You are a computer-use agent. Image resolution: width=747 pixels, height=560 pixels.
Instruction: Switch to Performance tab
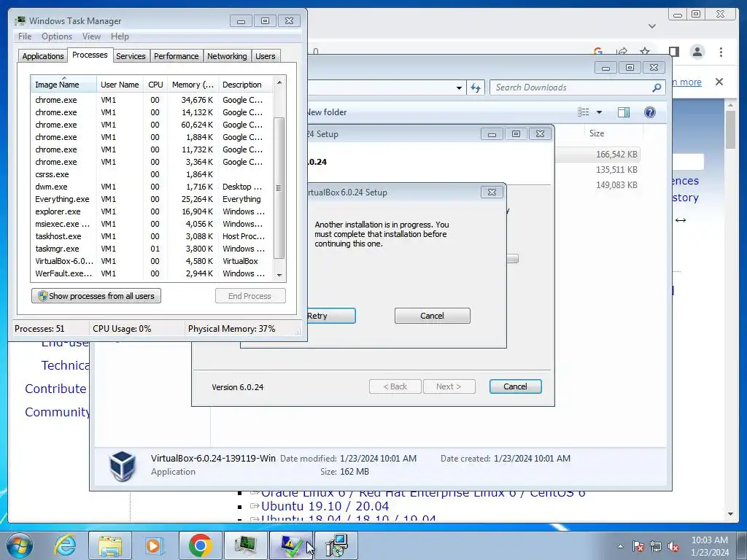pos(176,55)
